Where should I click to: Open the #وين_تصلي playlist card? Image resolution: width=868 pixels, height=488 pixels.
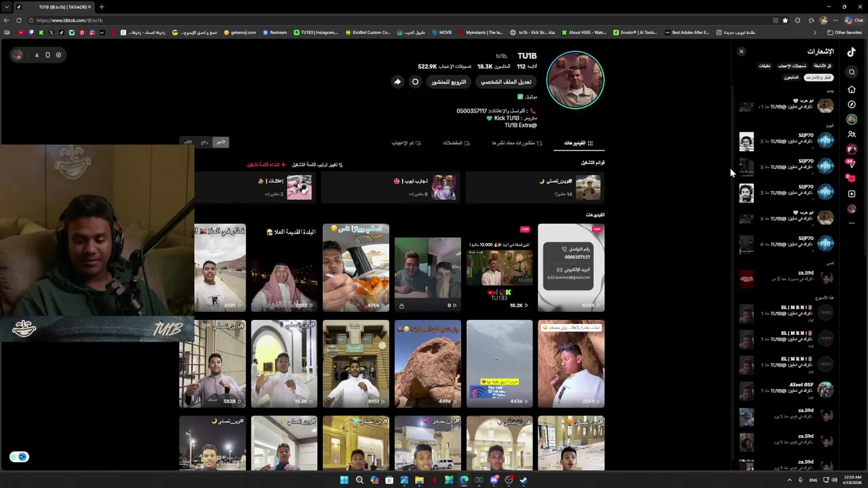(x=536, y=187)
